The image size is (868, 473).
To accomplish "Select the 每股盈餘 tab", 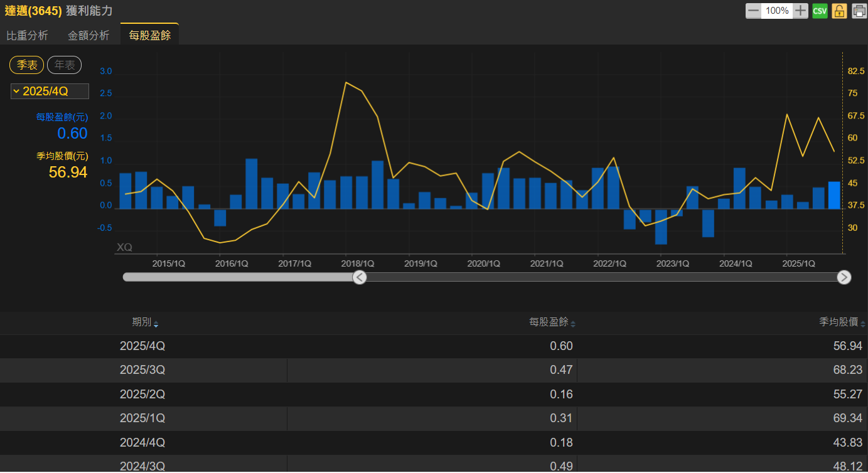I will [149, 36].
